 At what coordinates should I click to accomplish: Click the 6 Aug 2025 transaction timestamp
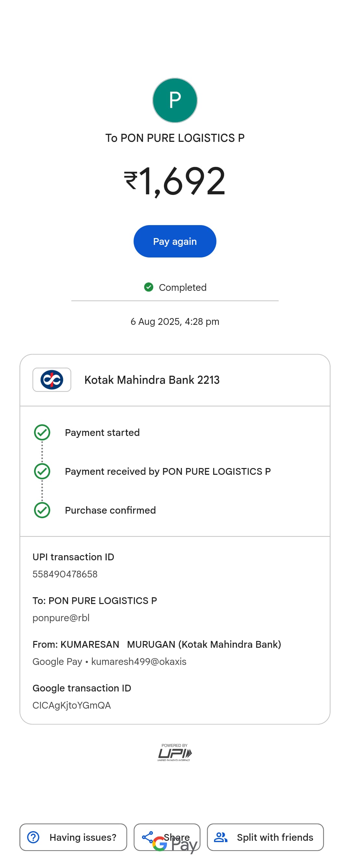(x=175, y=322)
